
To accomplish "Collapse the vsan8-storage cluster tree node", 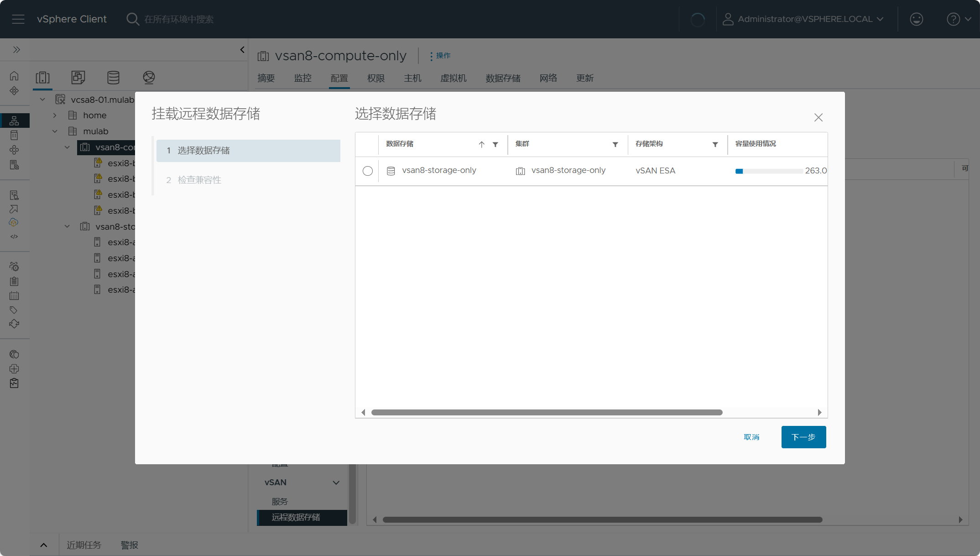I will [x=67, y=226].
